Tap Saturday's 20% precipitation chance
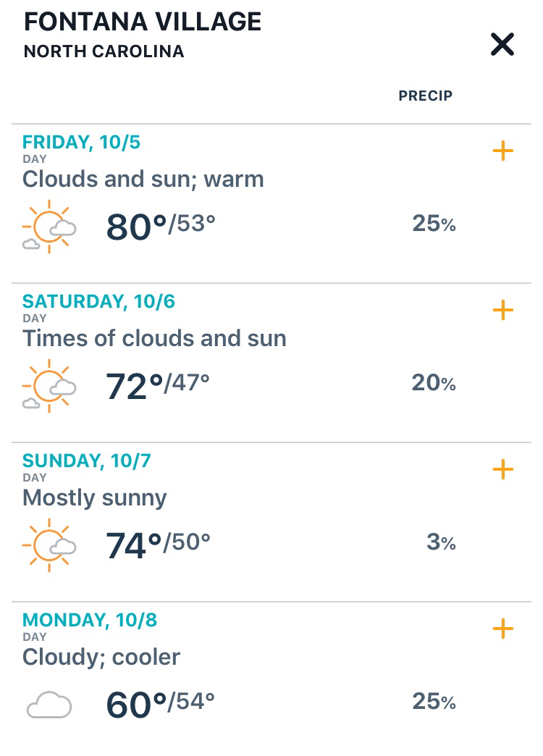The image size is (543, 756). point(434,383)
